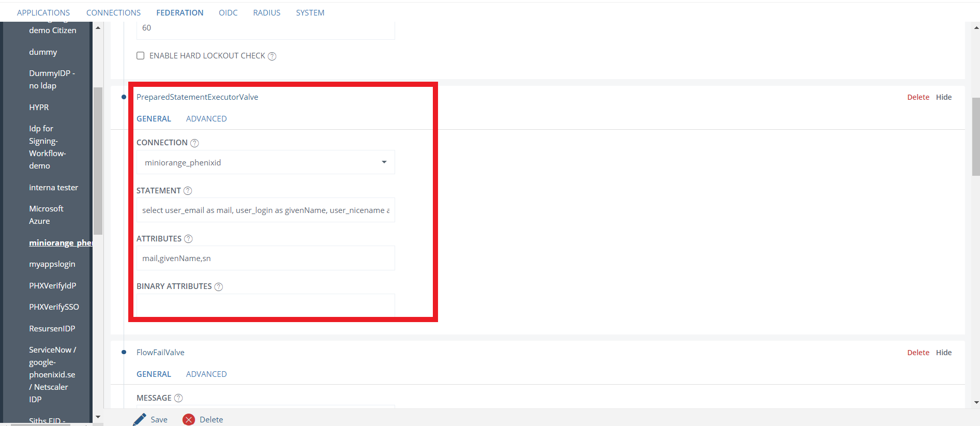Screen dimensions: 980x426
Task: Select PHXVerifyIdP in sidebar
Action: 52,286
